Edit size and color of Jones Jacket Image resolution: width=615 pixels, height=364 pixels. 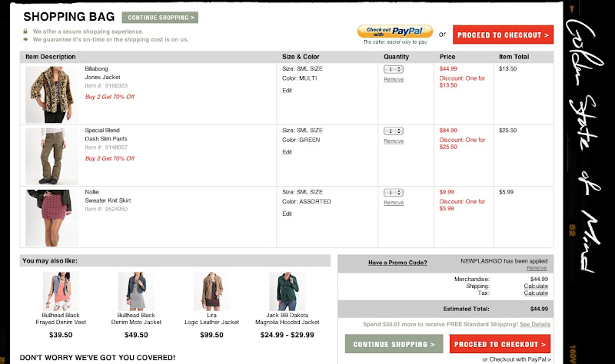point(287,91)
